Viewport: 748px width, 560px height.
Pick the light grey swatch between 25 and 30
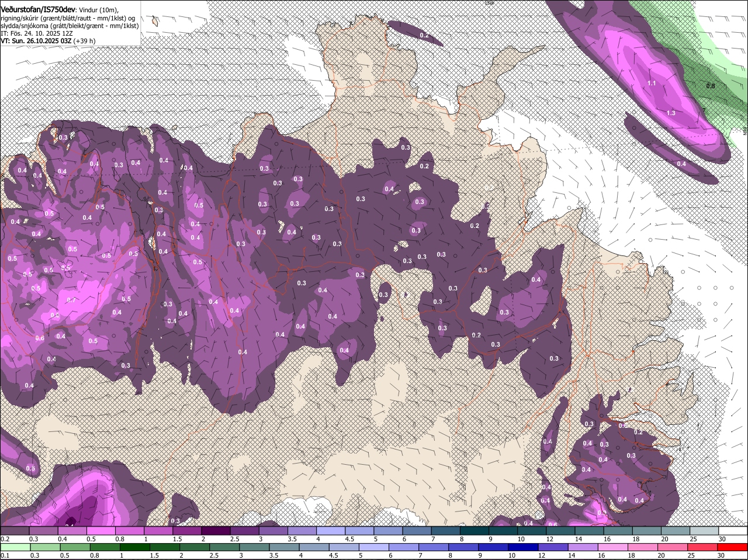pyautogui.click(x=704, y=531)
